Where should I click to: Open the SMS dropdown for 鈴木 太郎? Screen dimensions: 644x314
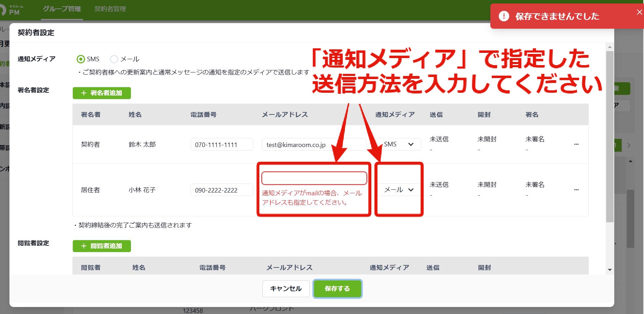tap(399, 144)
